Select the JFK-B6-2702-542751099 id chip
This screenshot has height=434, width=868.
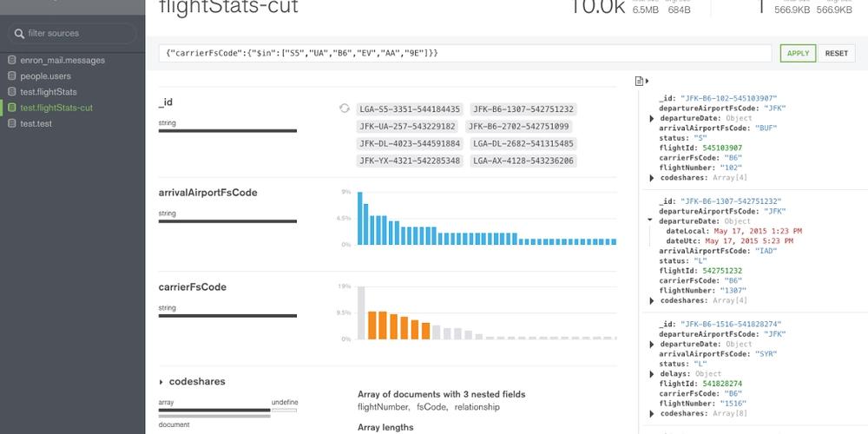pos(519,127)
